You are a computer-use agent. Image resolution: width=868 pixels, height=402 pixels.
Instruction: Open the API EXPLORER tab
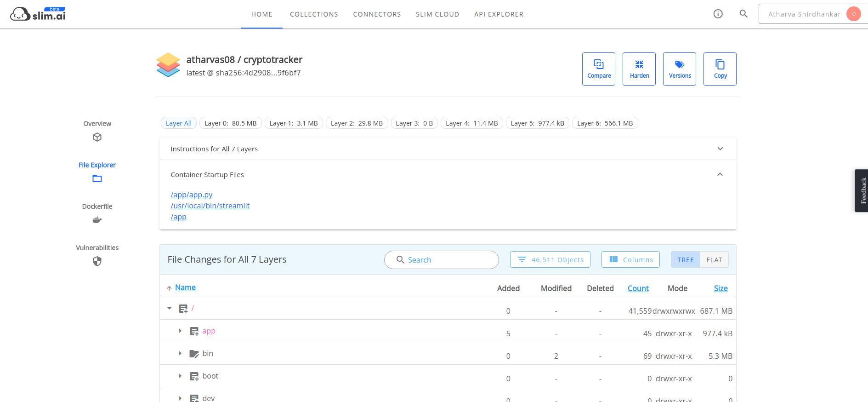pos(499,14)
